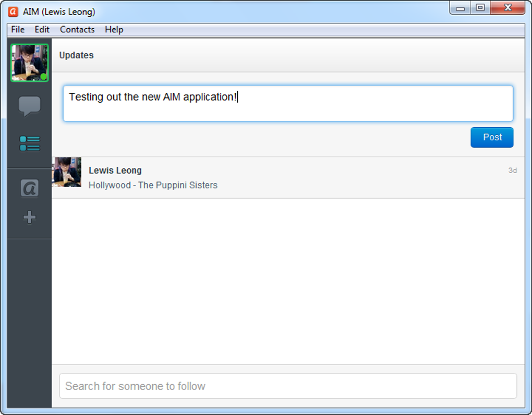
Task: Click the Hollywood - The Puppini Sisters update text
Action: point(153,185)
